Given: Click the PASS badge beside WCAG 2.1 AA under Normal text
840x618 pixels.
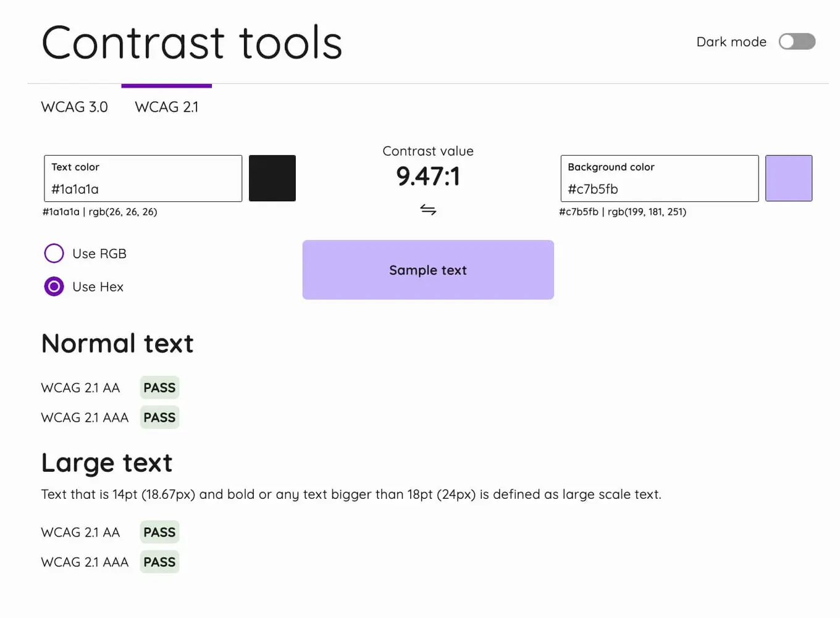Looking at the screenshot, I should [x=159, y=387].
